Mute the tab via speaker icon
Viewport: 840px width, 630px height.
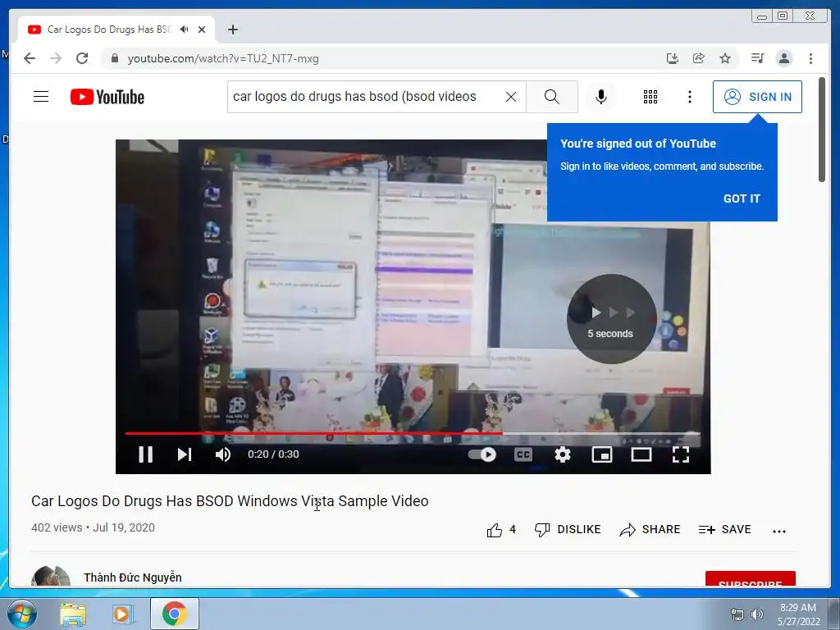pyautogui.click(x=185, y=30)
